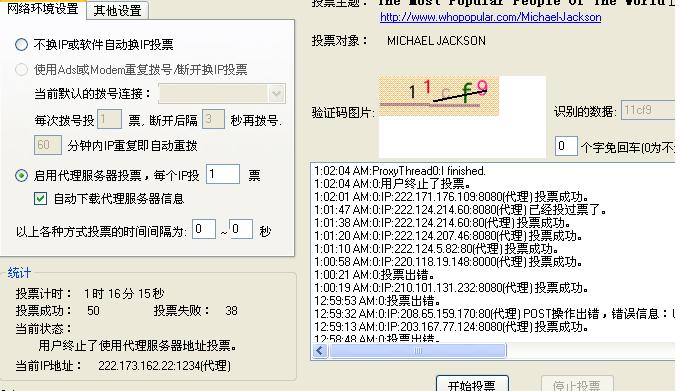
Task: Click the 识别的数据 field
Action: 648,110
